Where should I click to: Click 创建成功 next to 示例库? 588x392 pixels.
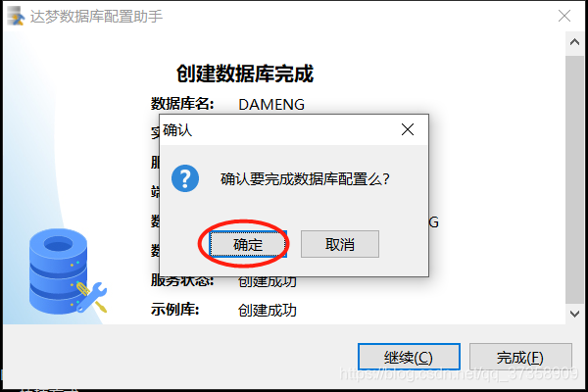point(267,311)
